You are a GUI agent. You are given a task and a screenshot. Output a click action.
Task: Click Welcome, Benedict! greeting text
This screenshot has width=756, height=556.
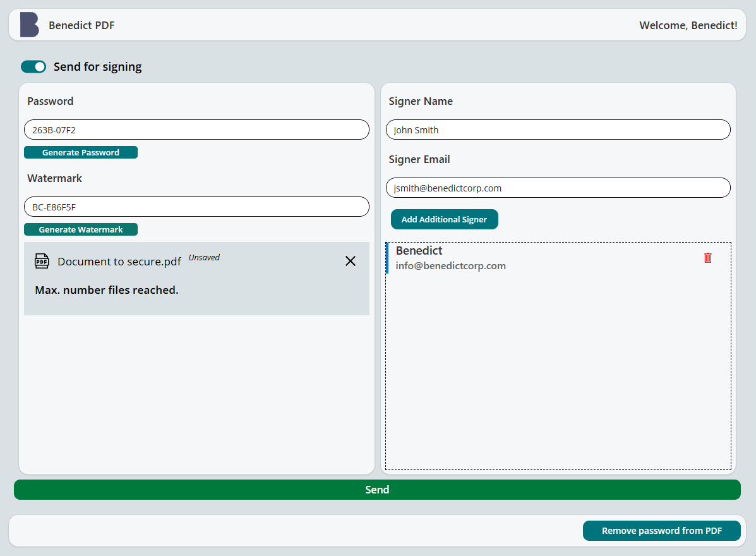[x=688, y=25]
